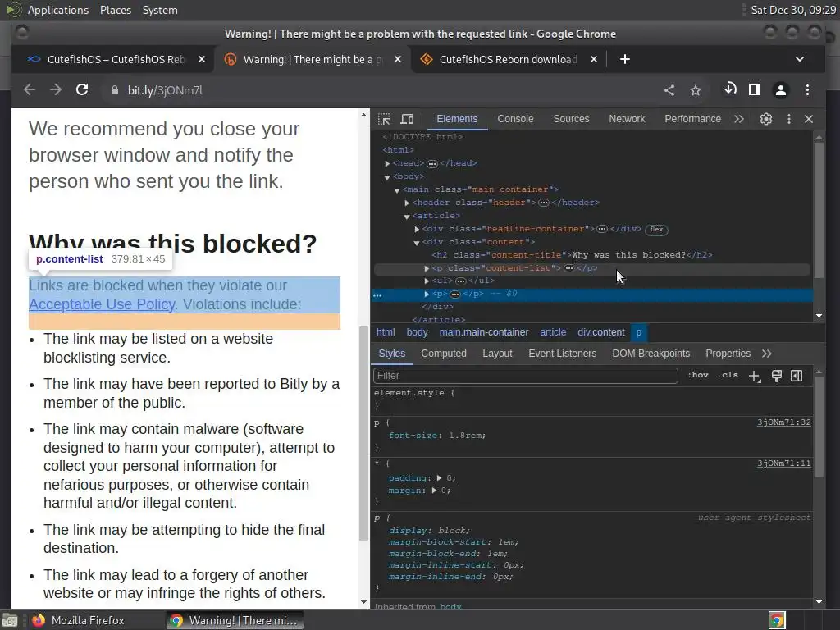Select the Styles pane tab
Image resolution: width=840 pixels, height=630 pixels.
pos(391,354)
